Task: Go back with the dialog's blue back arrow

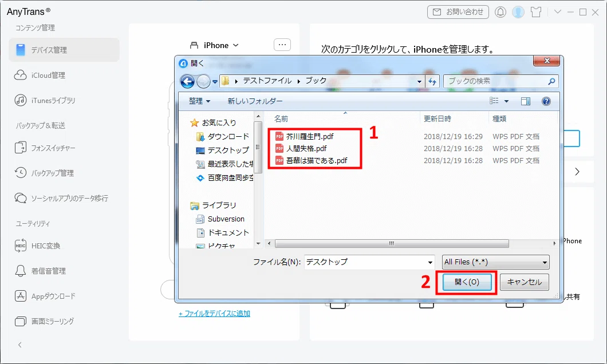Action: (187, 81)
